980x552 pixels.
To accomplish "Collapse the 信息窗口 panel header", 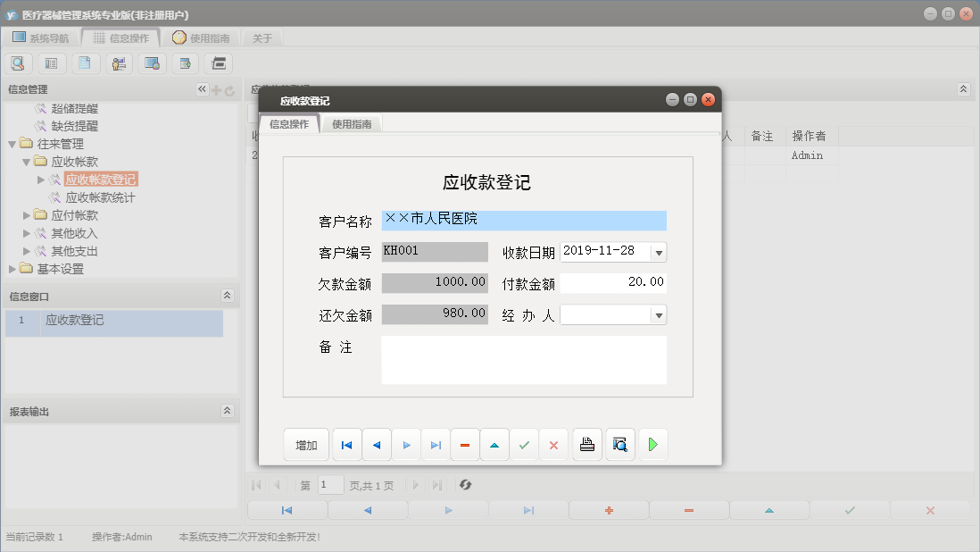I will point(229,296).
